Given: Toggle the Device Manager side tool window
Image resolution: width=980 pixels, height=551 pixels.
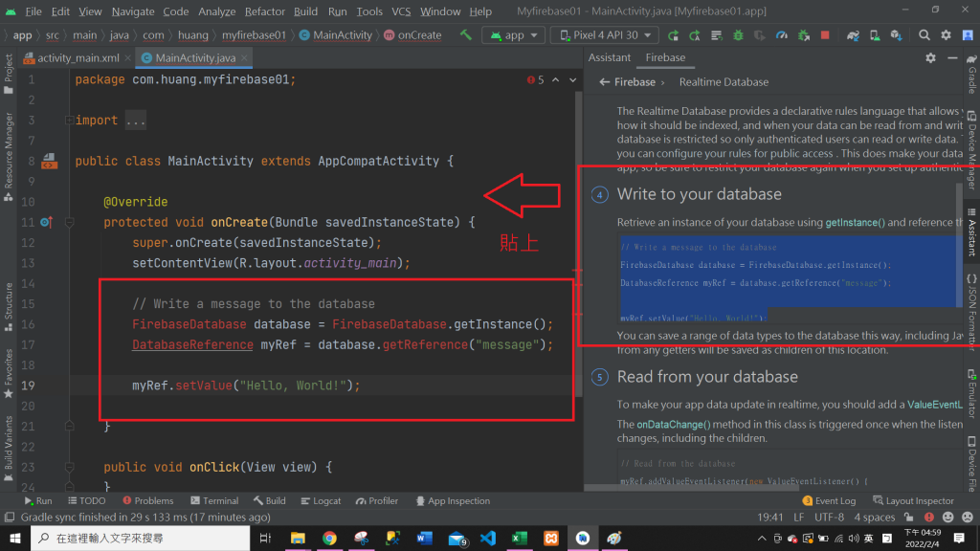Looking at the screenshot, I should coord(972,150).
